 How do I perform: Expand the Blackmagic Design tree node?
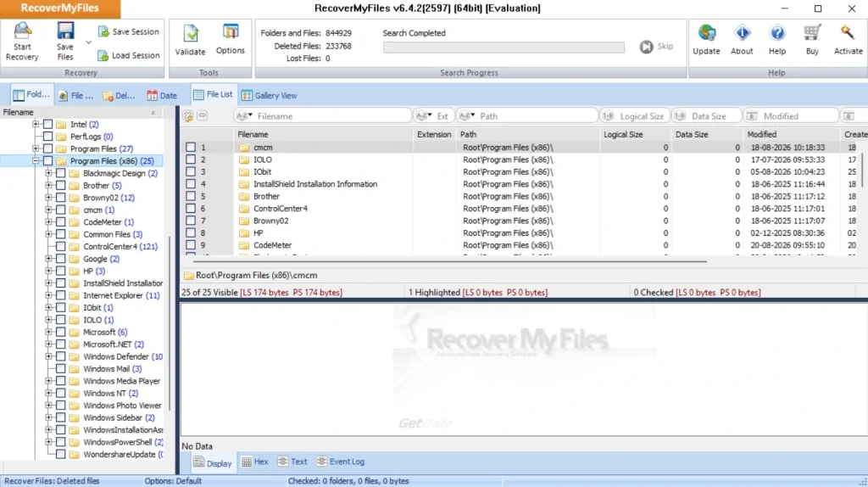[x=48, y=173]
